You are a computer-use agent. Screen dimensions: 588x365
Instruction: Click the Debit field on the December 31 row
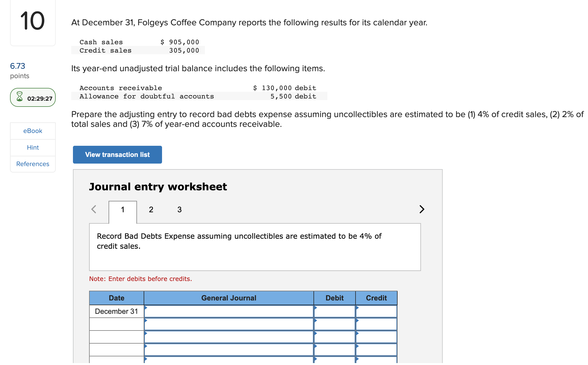click(x=334, y=311)
